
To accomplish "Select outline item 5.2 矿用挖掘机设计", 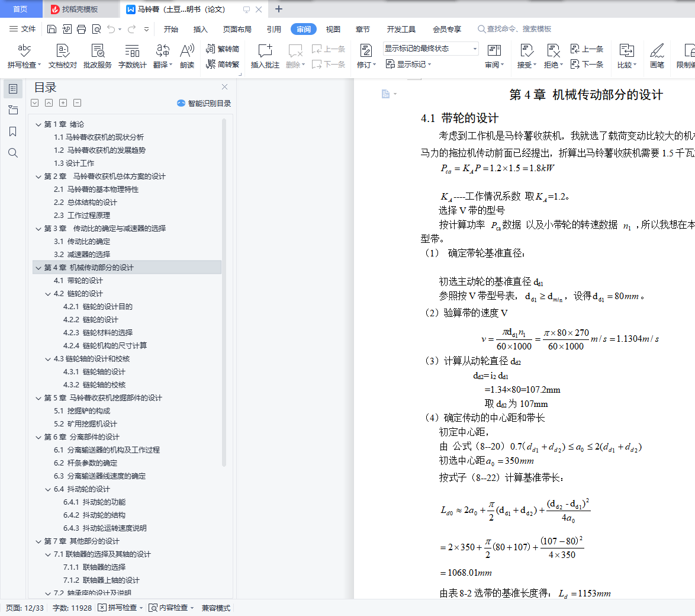I will click(86, 424).
